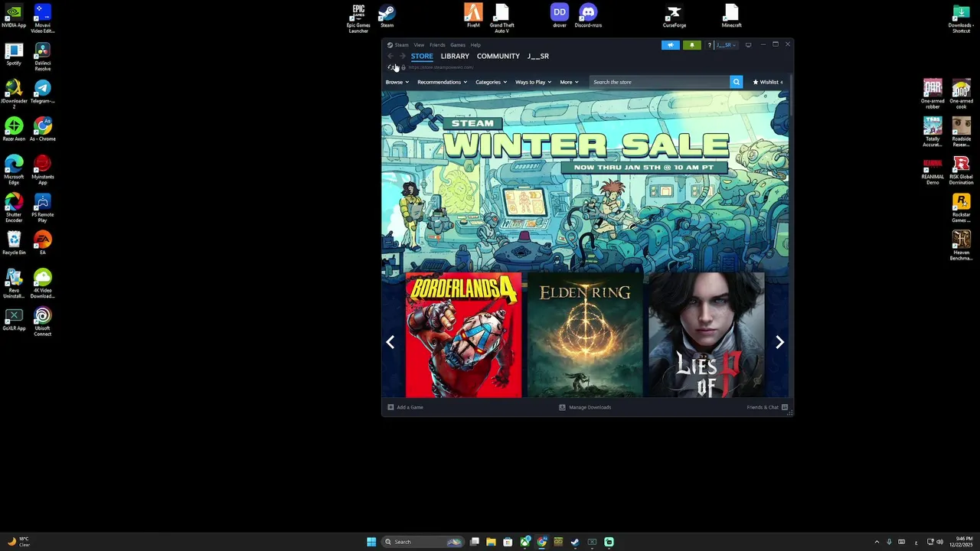Open Myinstants App desktop icon
Viewport: 980px width, 551px height.
coord(42,169)
